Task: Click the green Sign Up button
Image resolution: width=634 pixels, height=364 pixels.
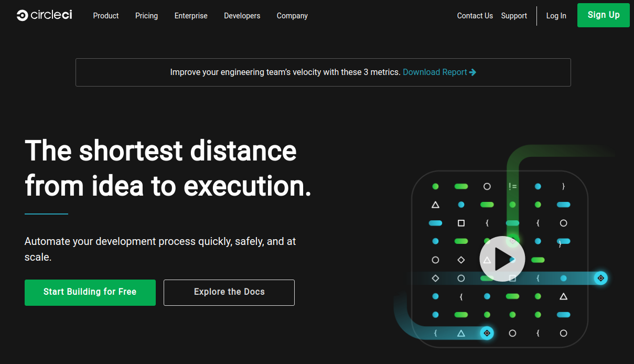Action: pos(604,15)
